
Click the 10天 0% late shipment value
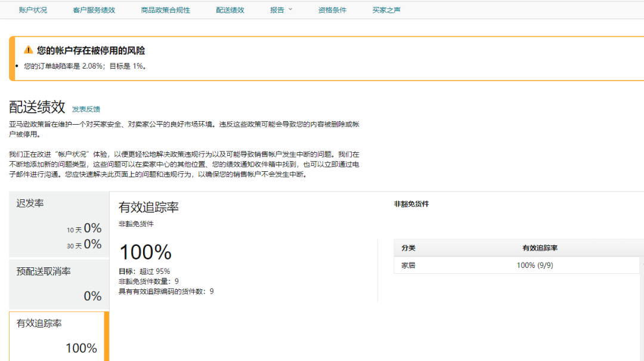(x=85, y=230)
